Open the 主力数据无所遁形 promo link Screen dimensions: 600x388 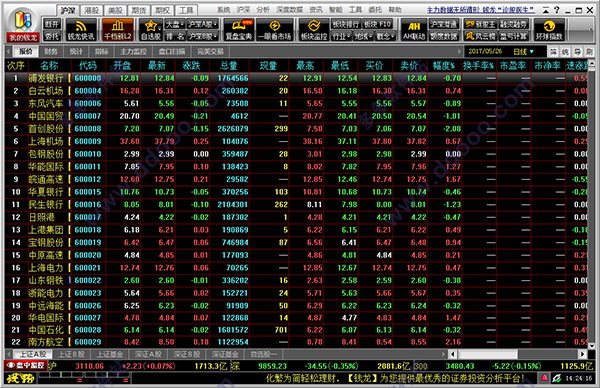(481, 10)
